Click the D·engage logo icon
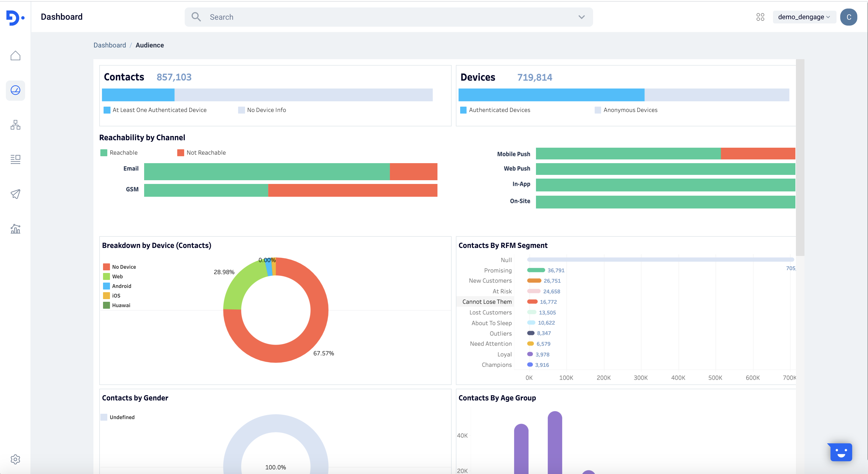868x474 pixels. (x=15, y=18)
